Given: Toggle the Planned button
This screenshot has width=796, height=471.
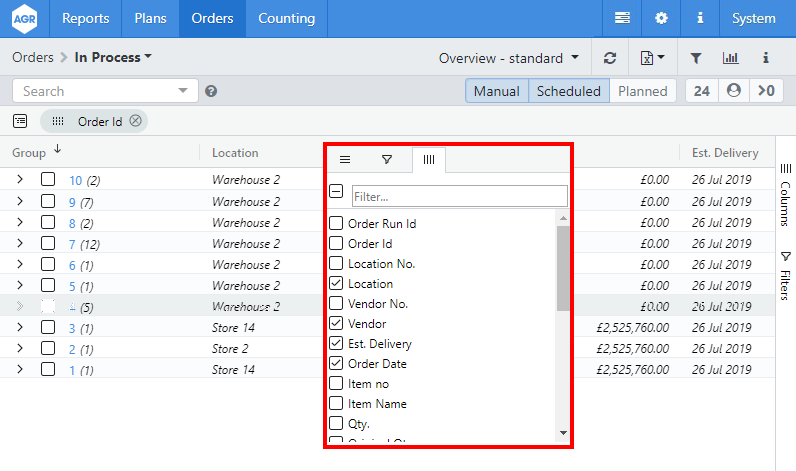Looking at the screenshot, I should coord(642,91).
